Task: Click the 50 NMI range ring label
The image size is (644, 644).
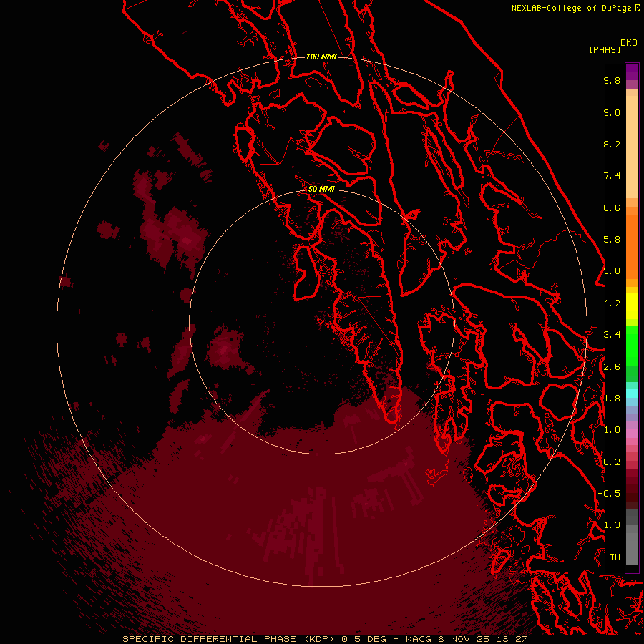Action: point(321,189)
